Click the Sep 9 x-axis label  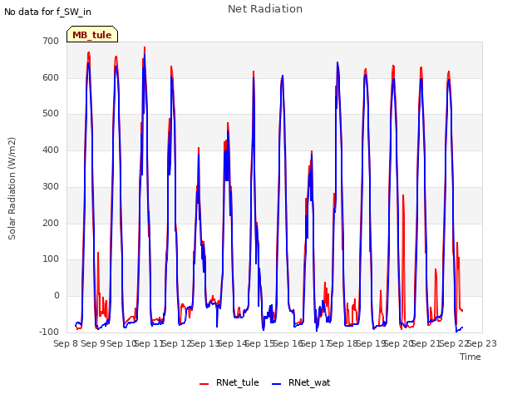pyautogui.click(x=93, y=343)
